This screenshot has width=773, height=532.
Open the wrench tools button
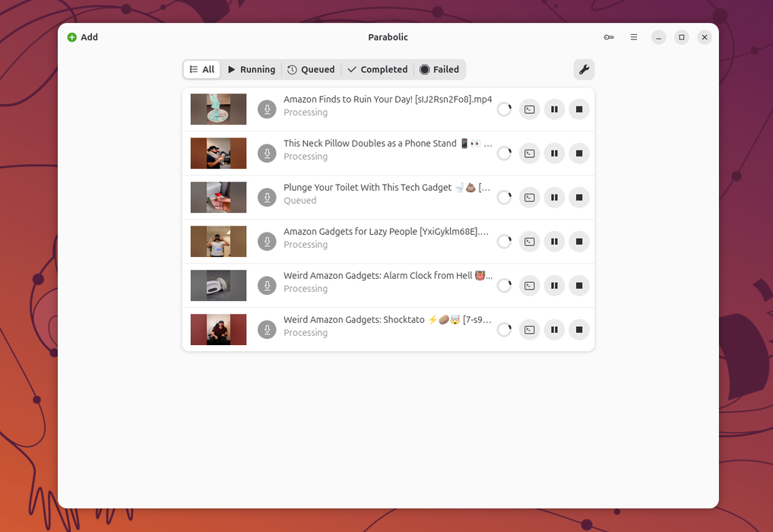(584, 69)
